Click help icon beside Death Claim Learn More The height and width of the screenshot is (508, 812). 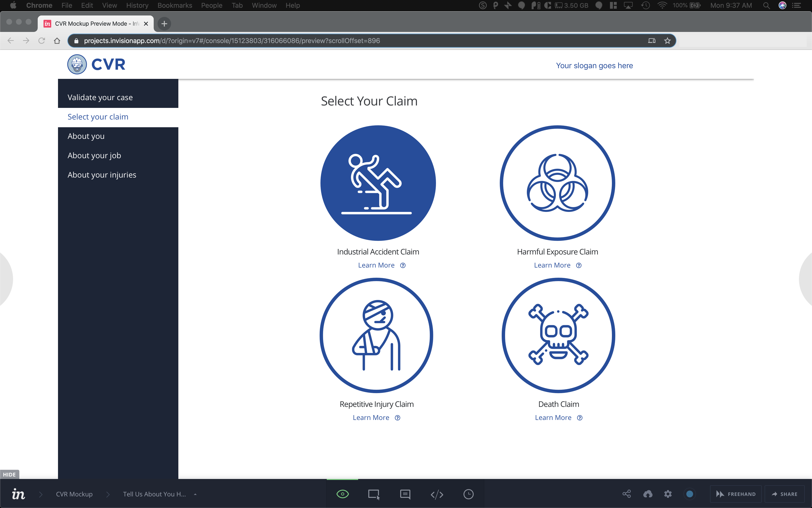pos(580,418)
